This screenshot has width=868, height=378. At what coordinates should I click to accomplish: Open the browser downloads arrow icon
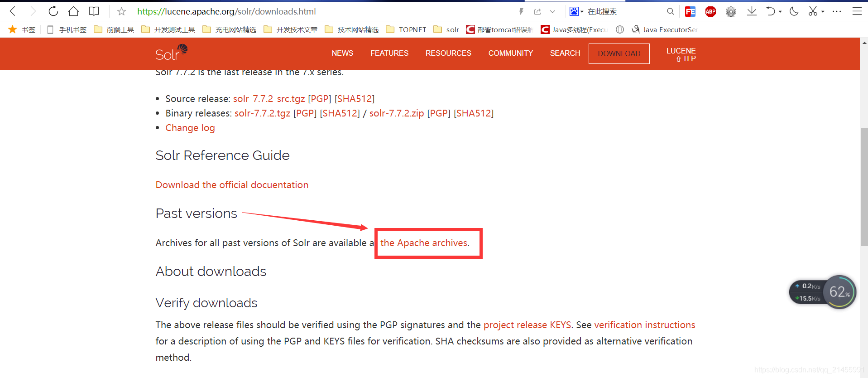(752, 11)
